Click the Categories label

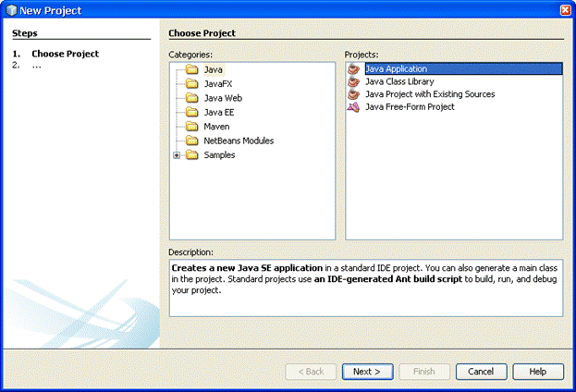pyautogui.click(x=190, y=55)
